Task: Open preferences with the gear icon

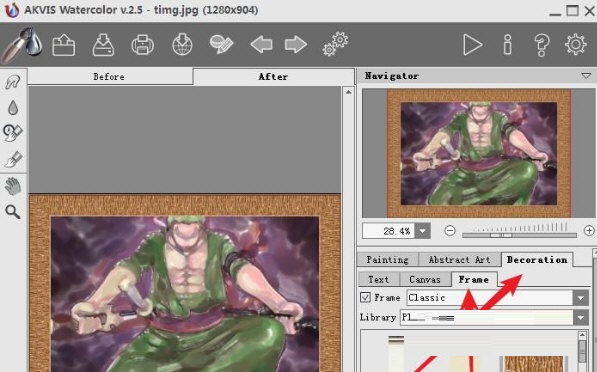Action: pyautogui.click(x=576, y=44)
